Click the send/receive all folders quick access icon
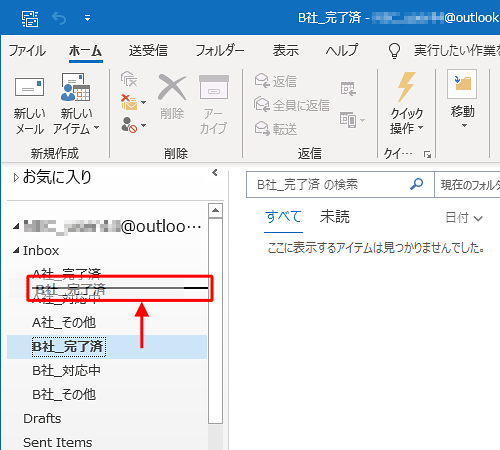The width and height of the screenshot is (500, 450). pos(30,18)
